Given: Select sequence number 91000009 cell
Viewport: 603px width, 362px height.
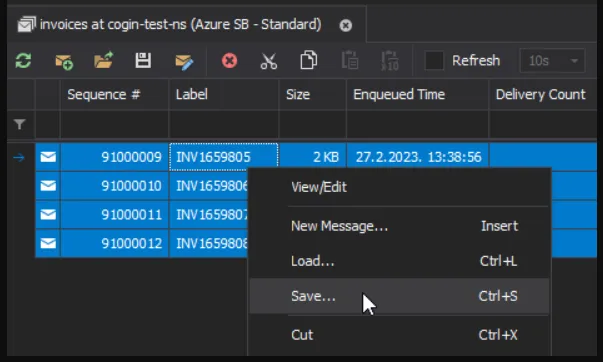Looking at the screenshot, I should (x=114, y=157).
